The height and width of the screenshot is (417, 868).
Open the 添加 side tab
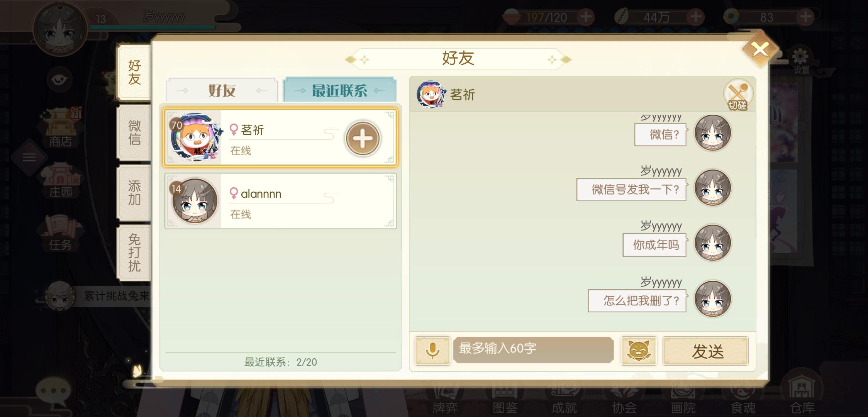134,192
